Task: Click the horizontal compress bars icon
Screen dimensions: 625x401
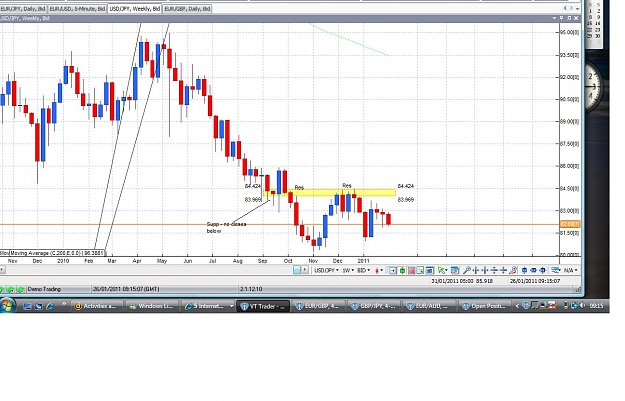Action: tap(485, 271)
